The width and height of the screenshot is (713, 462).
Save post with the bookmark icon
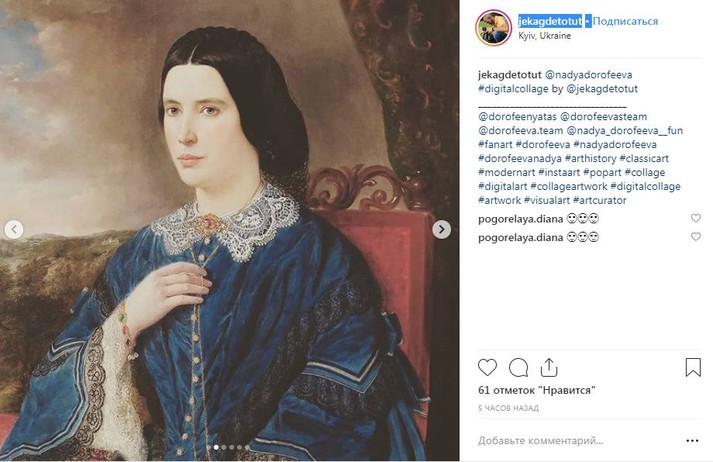pyautogui.click(x=693, y=367)
